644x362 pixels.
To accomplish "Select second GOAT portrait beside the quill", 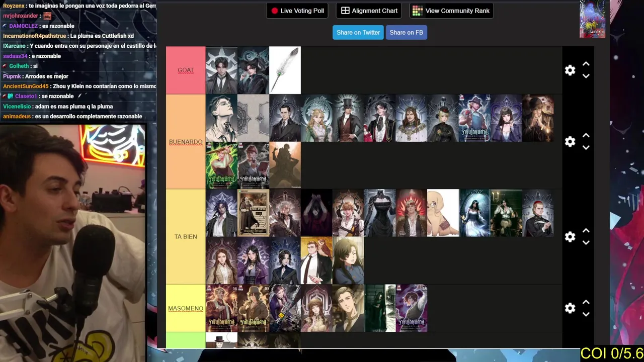I will (x=253, y=70).
